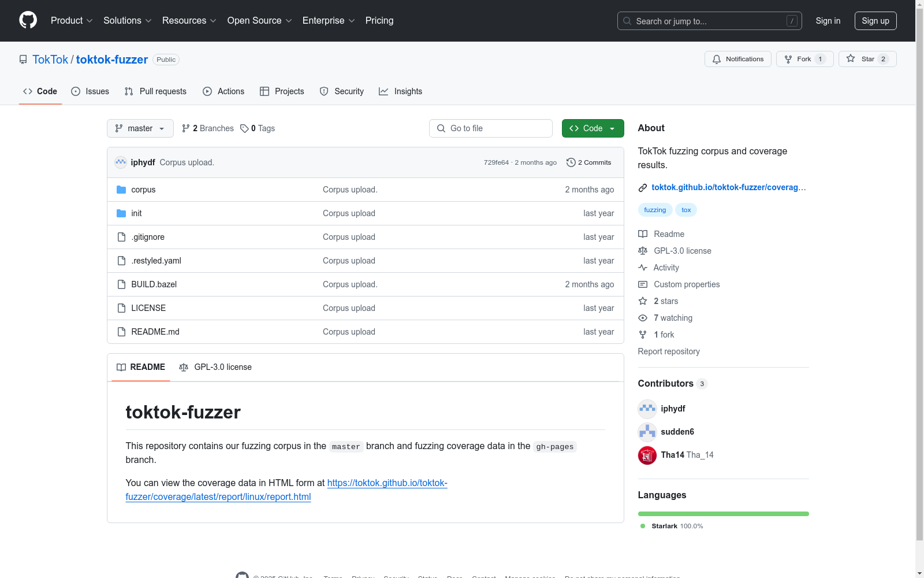
Task: Click the LICENSE file icon
Action: (x=121, y=308)
